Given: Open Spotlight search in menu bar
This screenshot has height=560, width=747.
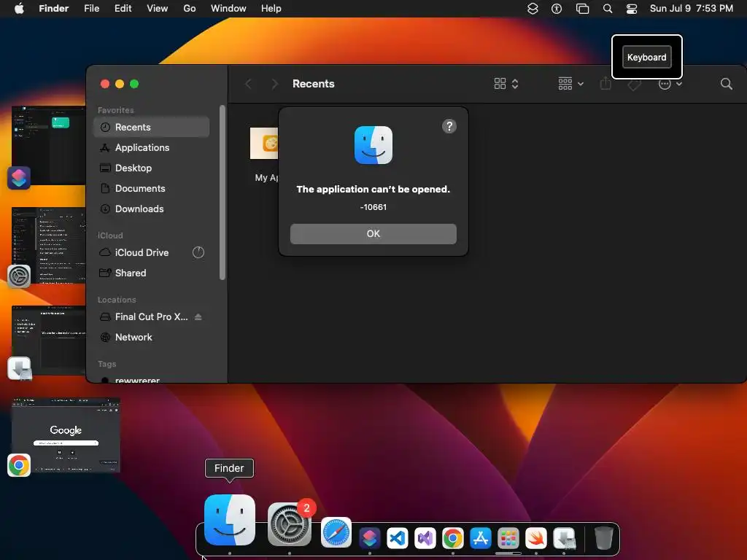Looking at the screenshot, I should tap(608, 8).
